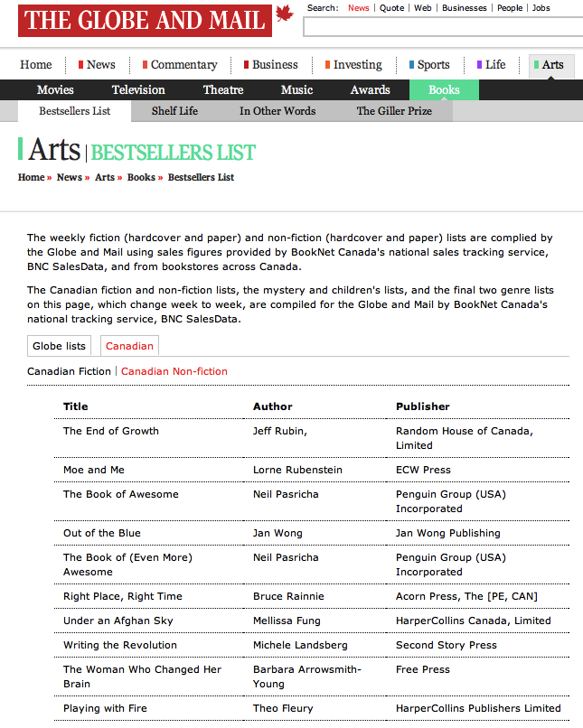This screenshot has width=583, height=728.
Task: Select News search option
Action: pyautogui.click(x=359, y=8)
